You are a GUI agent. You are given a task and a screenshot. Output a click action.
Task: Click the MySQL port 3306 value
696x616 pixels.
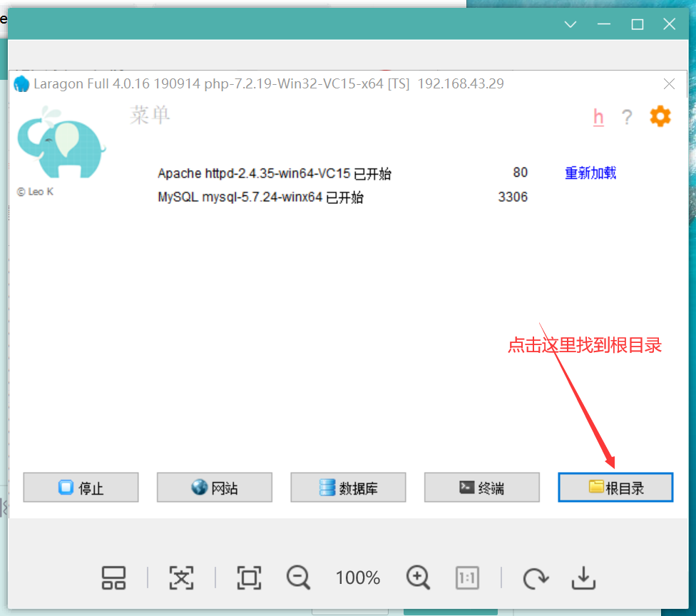click(x=513, y=197)
